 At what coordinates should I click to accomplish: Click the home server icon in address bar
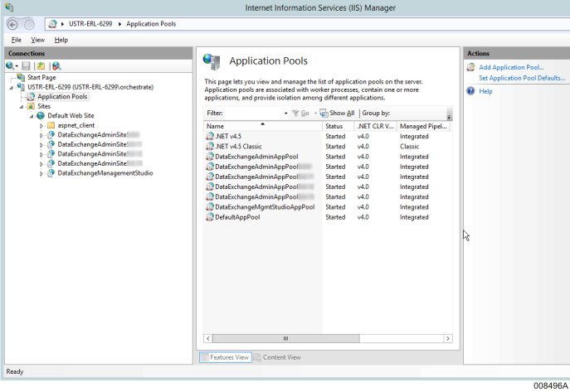[x=53, y=24]
